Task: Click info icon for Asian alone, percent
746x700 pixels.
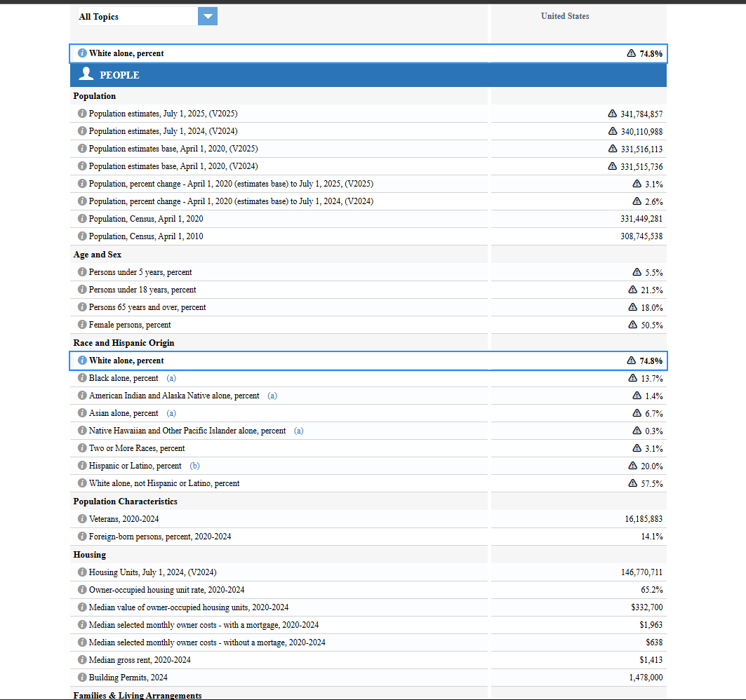Action: (82, 412)
